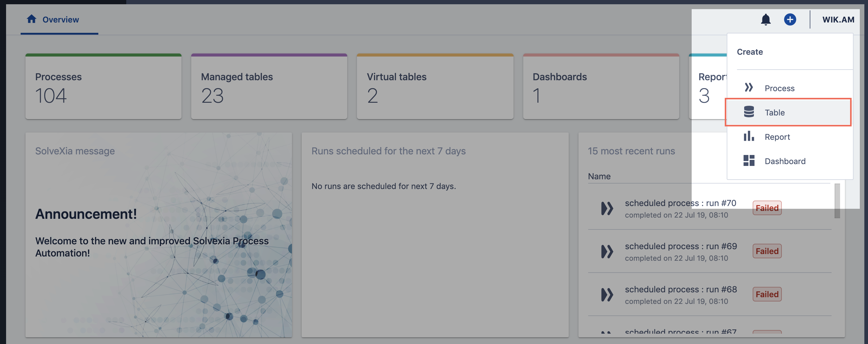Open the WIK.AM account menu
This screenshot has height=344, width=868.
coord(838,19)
